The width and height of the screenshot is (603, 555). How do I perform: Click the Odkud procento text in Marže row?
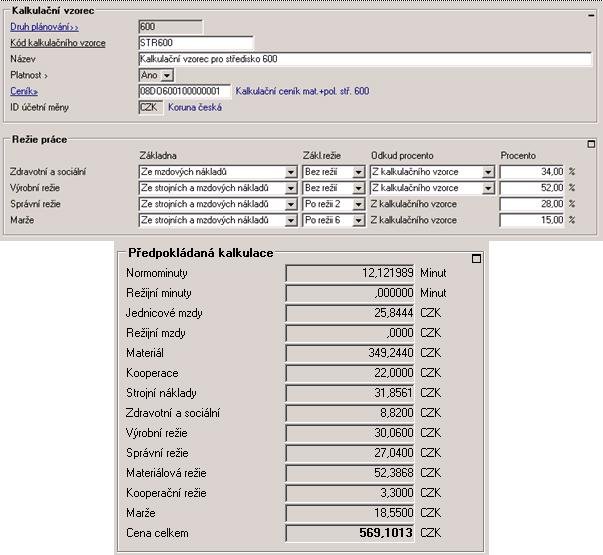point(414,220)
